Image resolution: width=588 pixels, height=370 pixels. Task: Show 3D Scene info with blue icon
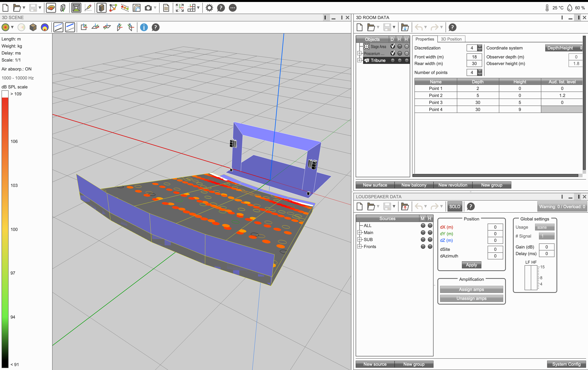pos(144,27)
